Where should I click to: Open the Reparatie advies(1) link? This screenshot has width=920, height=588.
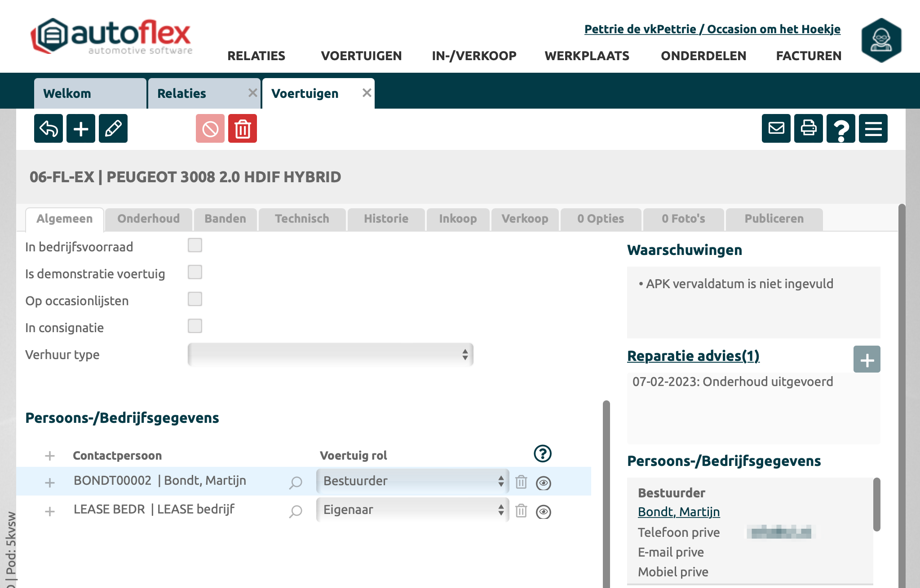[x=693, y=356]
